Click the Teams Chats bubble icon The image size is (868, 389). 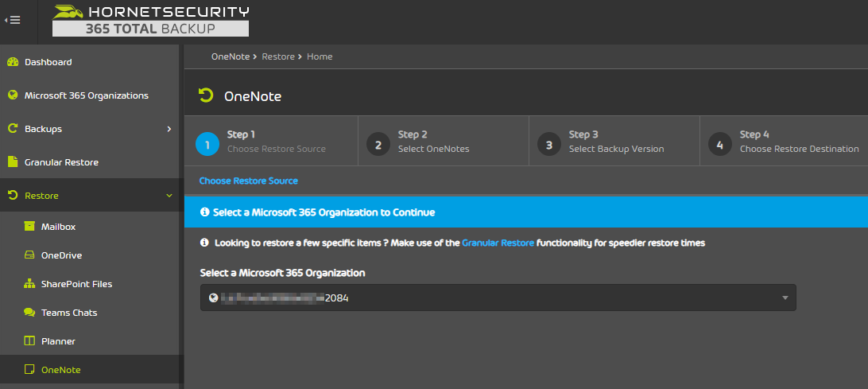coord(29,313)
